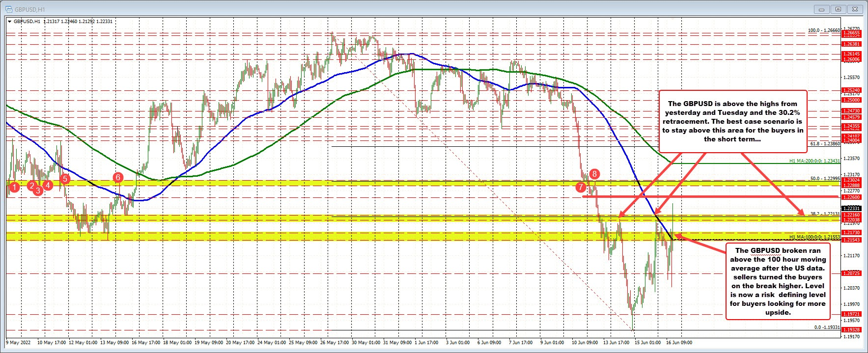Click the 1.22038 price level label

[851, 220]
